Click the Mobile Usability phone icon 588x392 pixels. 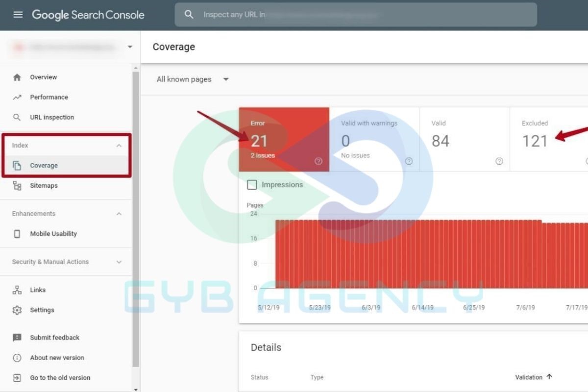coord(17,234)
